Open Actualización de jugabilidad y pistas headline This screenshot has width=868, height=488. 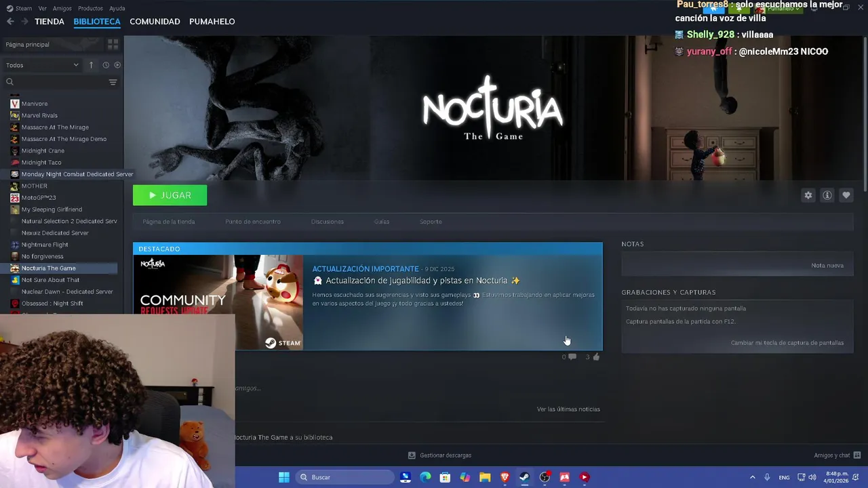pyautogui.click(x=416, y=281)
